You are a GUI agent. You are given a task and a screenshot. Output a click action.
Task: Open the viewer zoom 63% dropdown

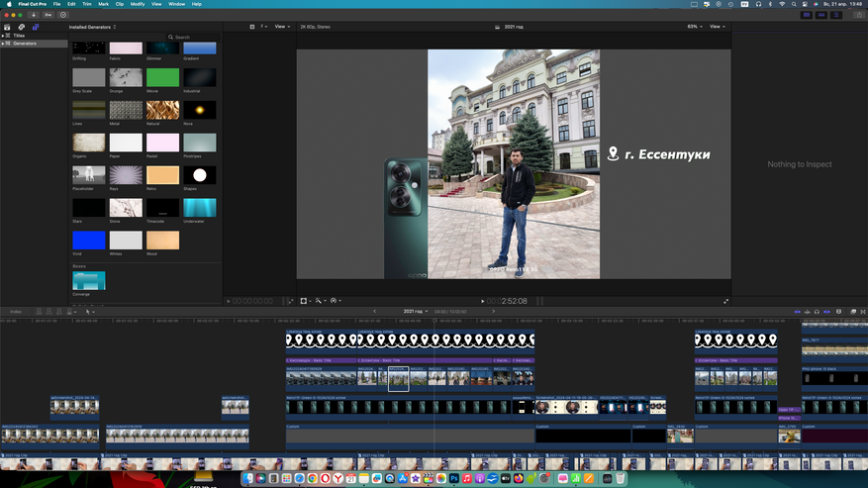coord(693,27)
